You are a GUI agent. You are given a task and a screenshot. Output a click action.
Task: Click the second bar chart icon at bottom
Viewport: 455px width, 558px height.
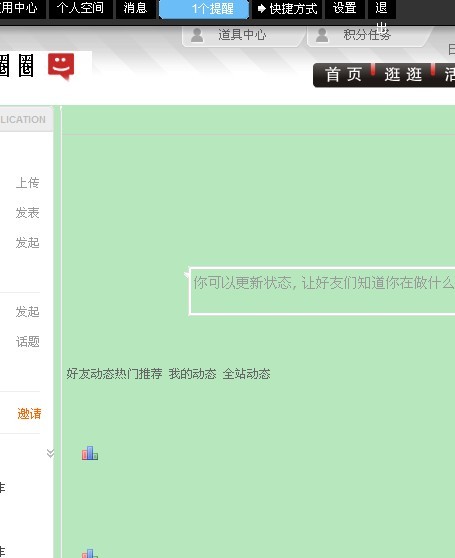90,553
